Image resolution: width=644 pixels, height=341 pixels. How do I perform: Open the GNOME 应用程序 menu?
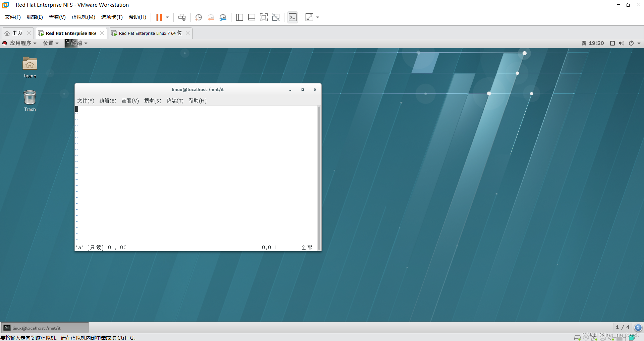click(x=19, y=43)
